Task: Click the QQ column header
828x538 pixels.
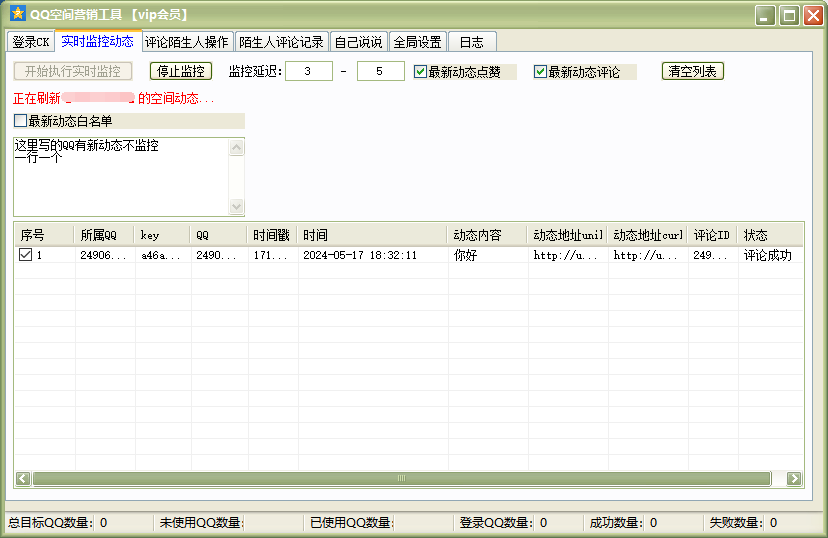Action: 219,235
